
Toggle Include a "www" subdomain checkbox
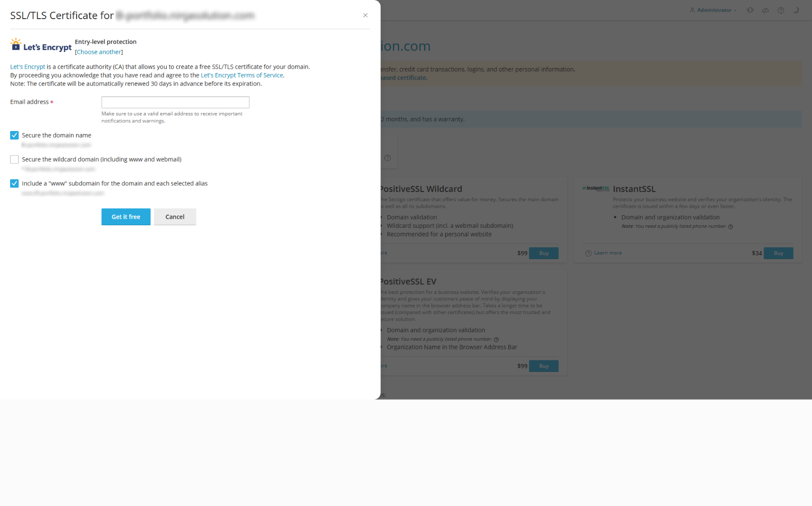[14, 183]
